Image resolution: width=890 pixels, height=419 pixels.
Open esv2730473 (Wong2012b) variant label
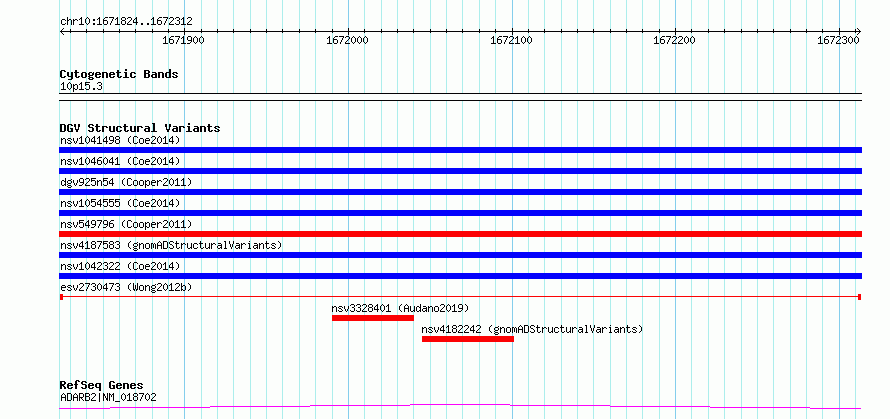click(126, 288)
